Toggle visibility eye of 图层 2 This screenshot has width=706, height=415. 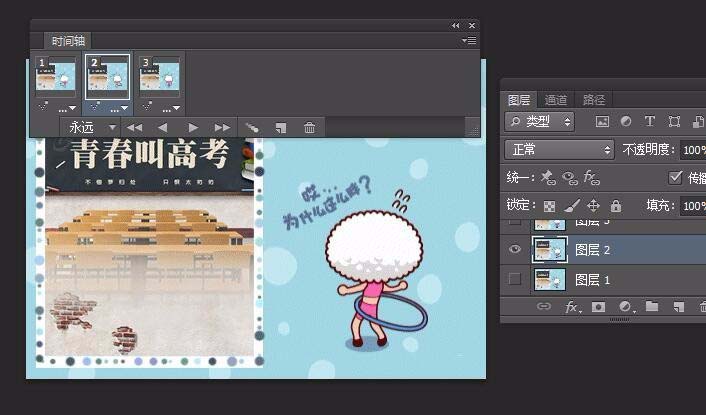coord(515,249)
